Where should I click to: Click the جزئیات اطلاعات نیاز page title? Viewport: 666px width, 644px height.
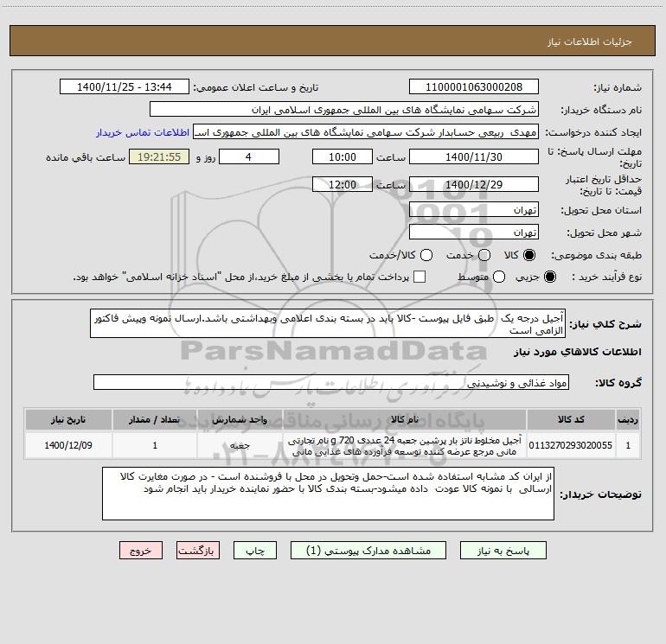[589, 41]
